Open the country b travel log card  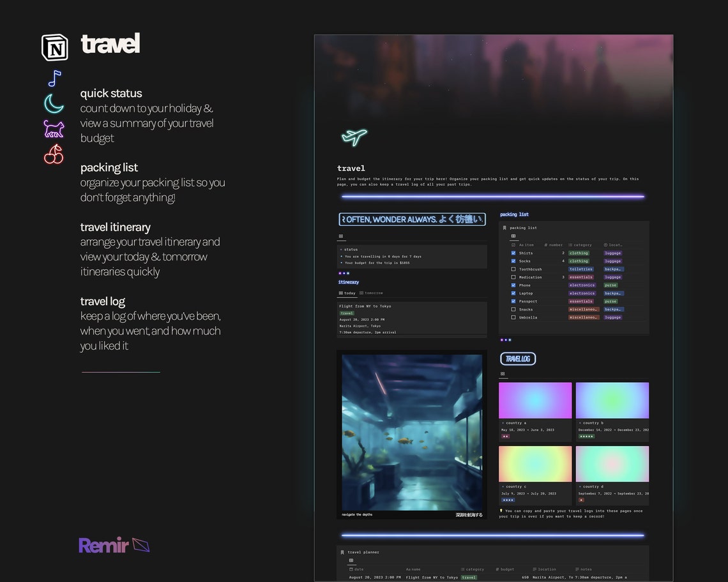point(612,412)
